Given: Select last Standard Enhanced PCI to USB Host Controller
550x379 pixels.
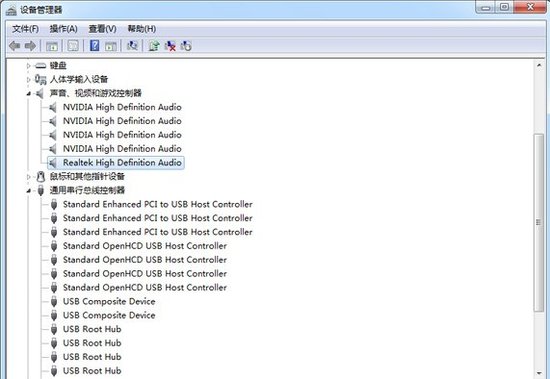Looking at the screenshot, I should point(157,232).
